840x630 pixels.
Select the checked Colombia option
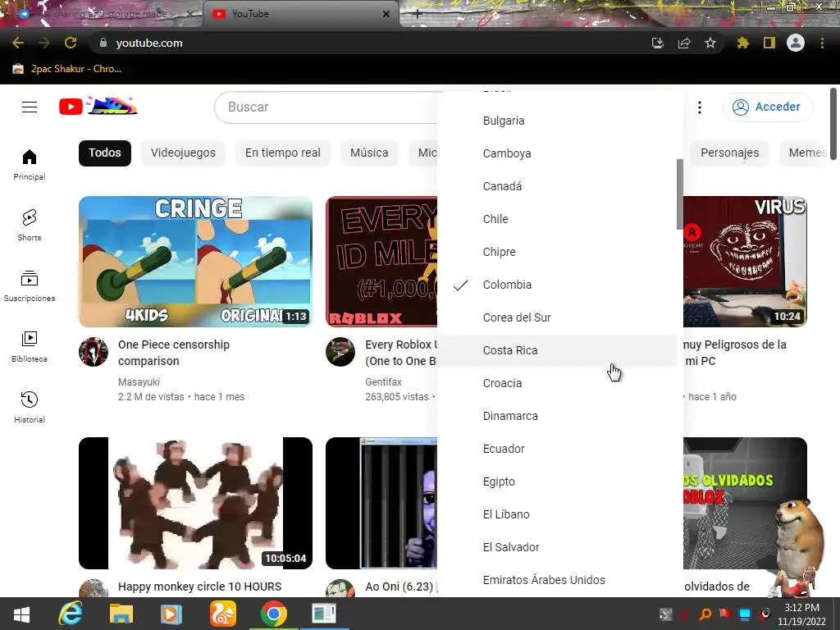557,285
